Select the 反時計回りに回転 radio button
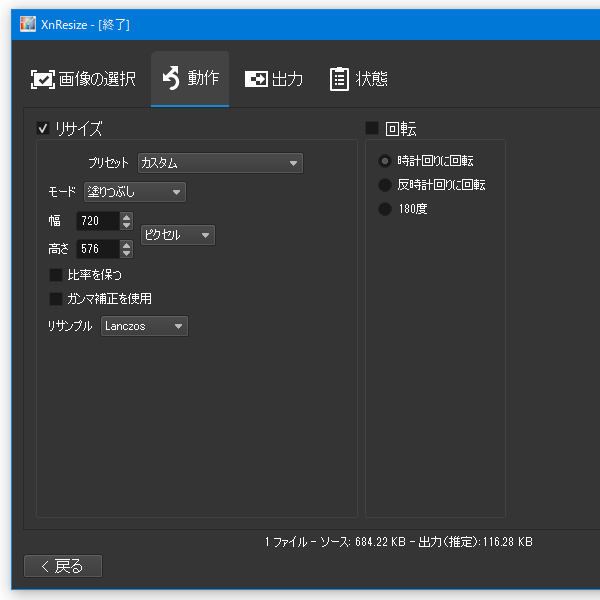The height and width of the screenshot is (600, 600). pos(385,185)
